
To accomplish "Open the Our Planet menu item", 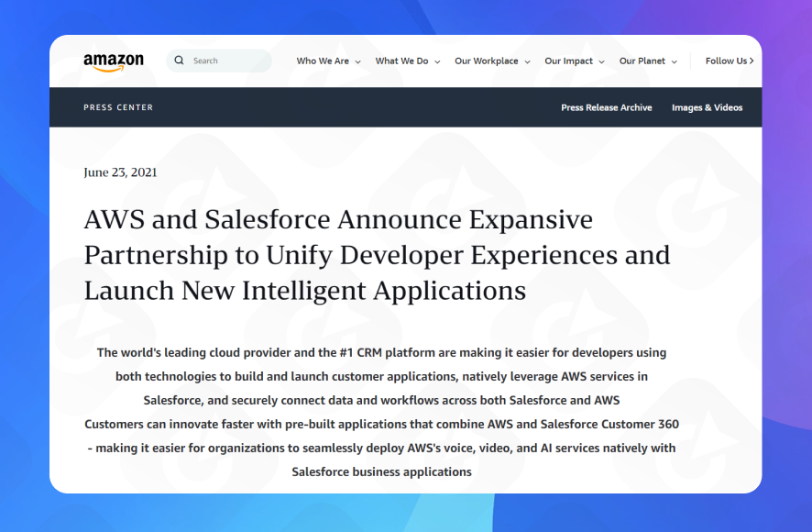I will tap(642, 61).
